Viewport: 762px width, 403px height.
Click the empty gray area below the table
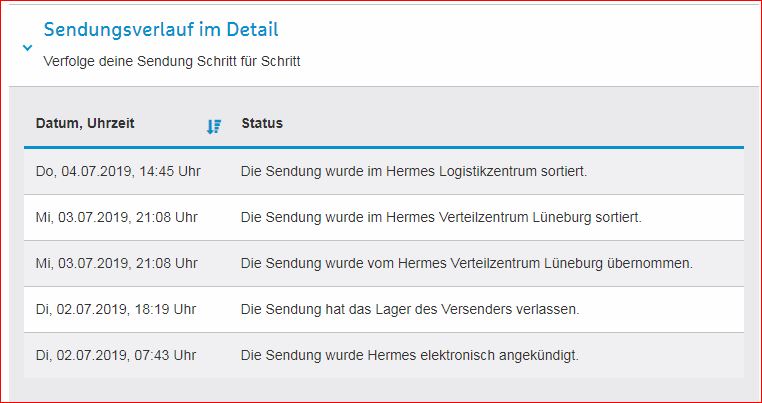click(x=384, y=389)
